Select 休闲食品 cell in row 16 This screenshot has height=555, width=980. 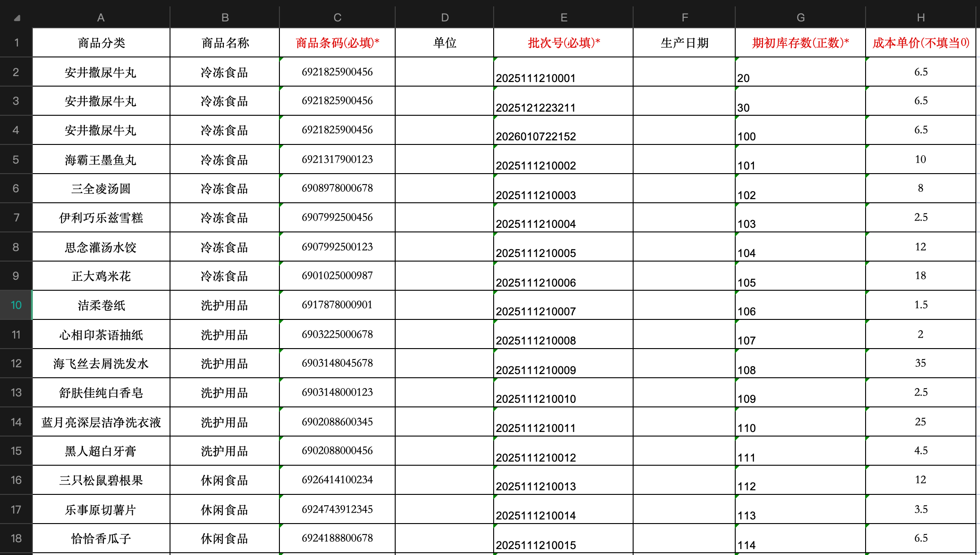click(x=224, y=480)
